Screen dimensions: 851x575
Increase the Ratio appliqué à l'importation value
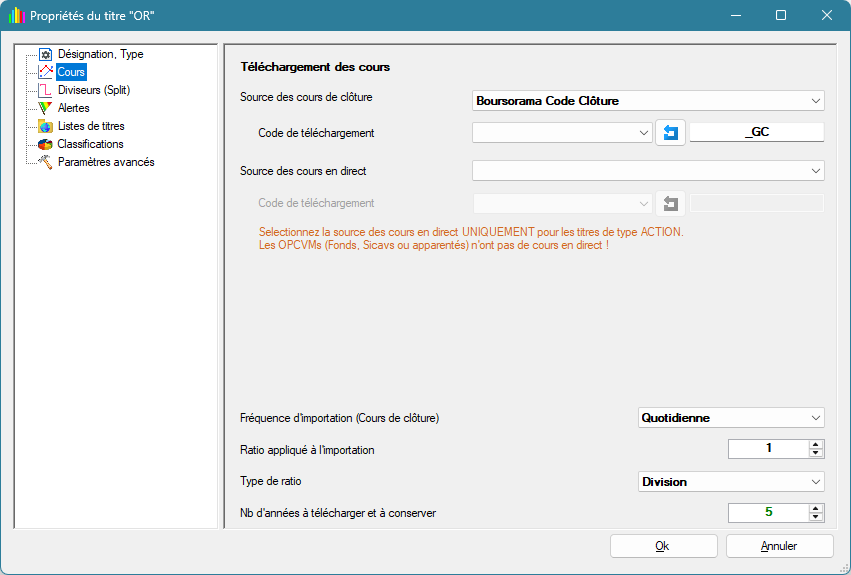[816, 445]
